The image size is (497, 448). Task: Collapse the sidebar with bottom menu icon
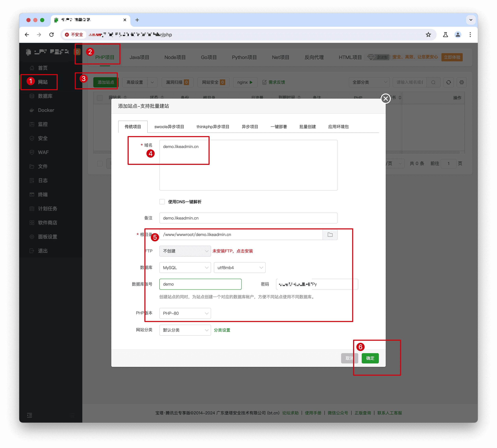(x=29, y=415)
